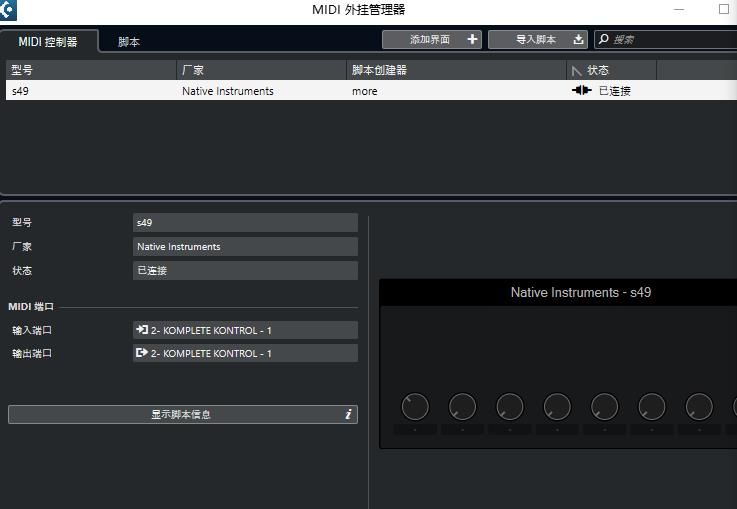Click the first knob on s49 surface
The image size is (737, 509).
point(415,406)
